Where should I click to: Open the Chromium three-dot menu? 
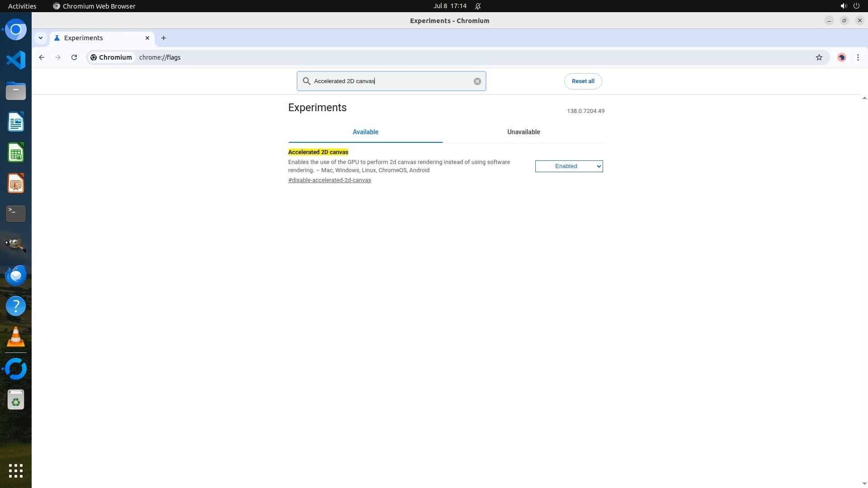pos(858,57)
